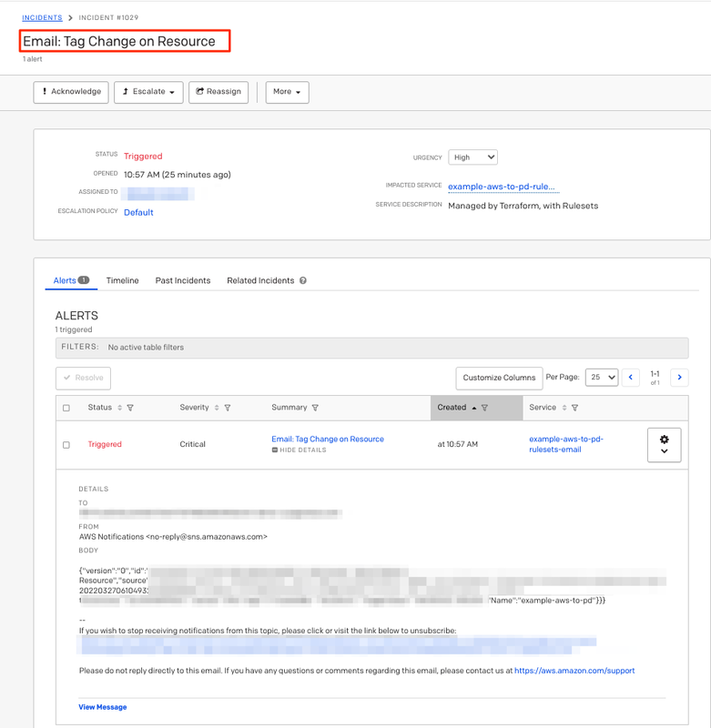711x728 pixels.
Task: Click the blurred unsubscribe link
Action: [x=337, y=645]
